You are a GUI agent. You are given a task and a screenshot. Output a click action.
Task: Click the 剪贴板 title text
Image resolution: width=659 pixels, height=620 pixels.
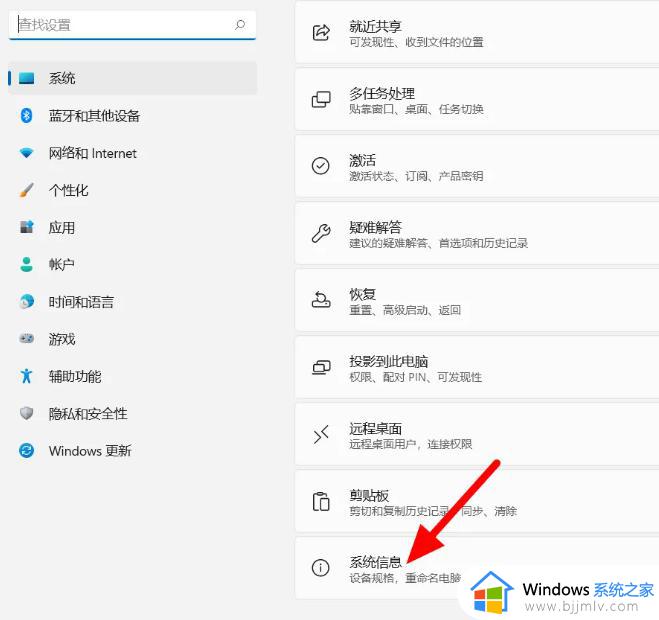[x=369, y=495]
